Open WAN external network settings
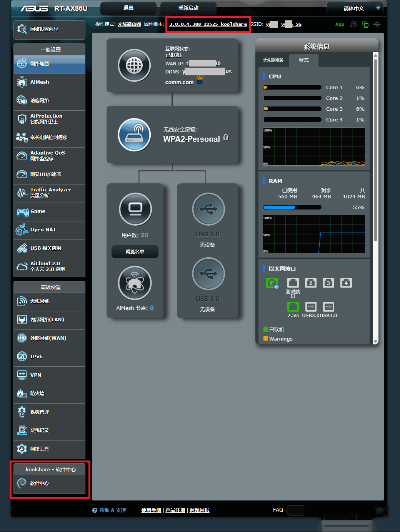This screenshot has height=532, width=400. 49,339
